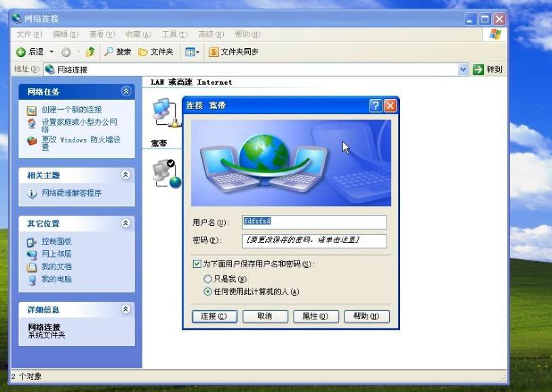Viewport: 552px width, 392px height.
Task: Click the username (用户名) input field
Action: pos(315,222)
